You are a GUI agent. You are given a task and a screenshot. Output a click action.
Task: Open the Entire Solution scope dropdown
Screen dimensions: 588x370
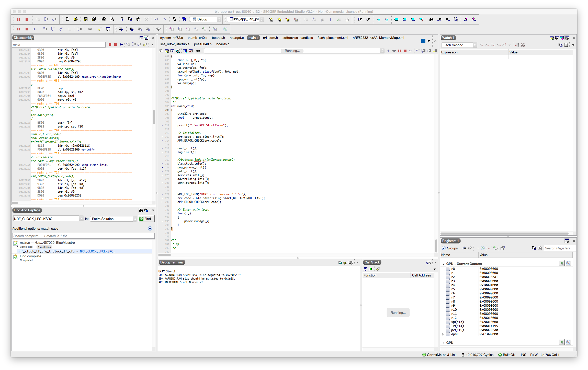tap(114, 219)
